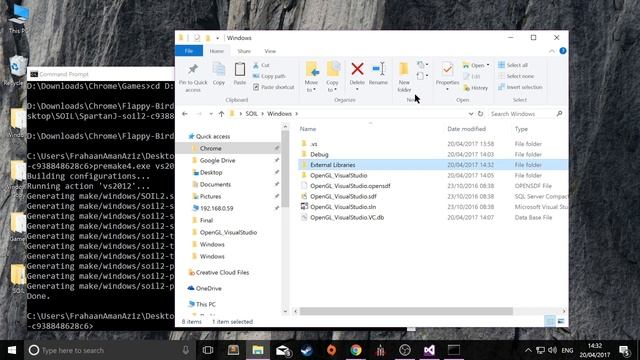This screenshot has width=640, height=360.
Task: Select the OpenGL_VisualStudio folder in file list
Action: tap(338, 176)
